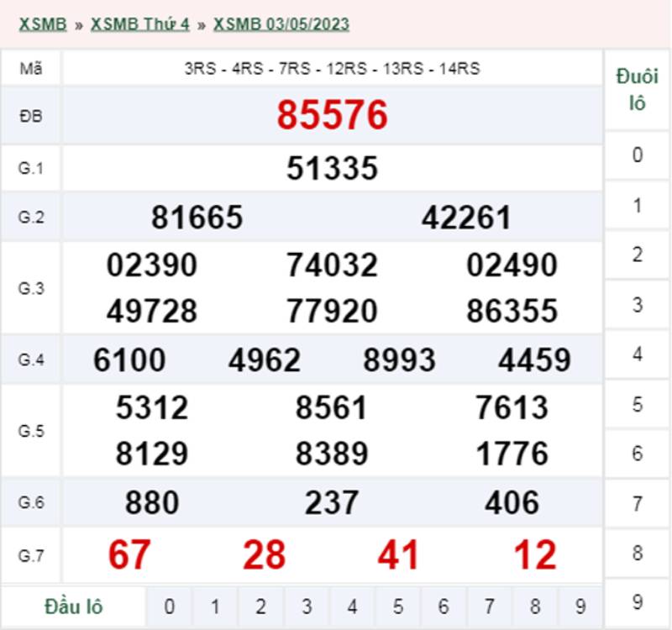672x630 pixels.
Task: Select digit 5 in the Đầu lô row
Action: point(398,606)
